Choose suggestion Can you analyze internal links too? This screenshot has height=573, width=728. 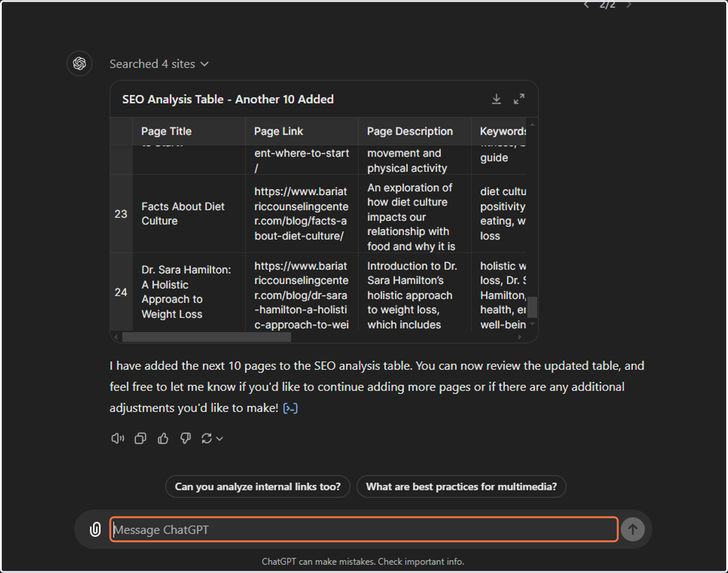click(258, 486)
